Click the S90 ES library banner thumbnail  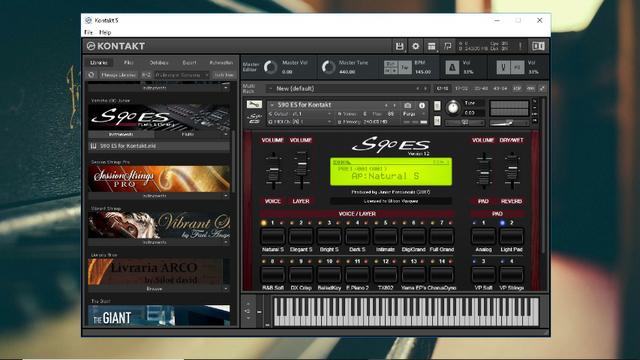click(159, 118)
